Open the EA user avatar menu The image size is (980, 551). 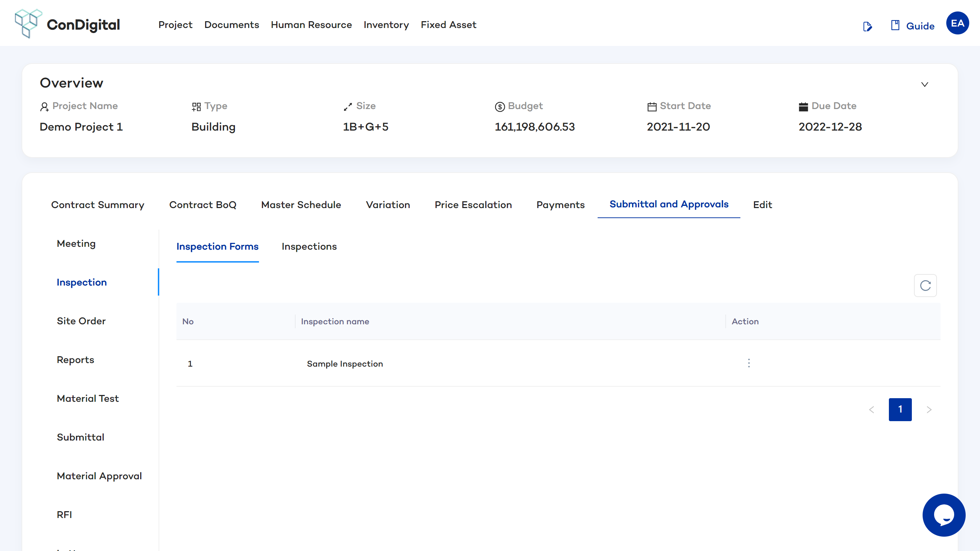tap(957, 24)
